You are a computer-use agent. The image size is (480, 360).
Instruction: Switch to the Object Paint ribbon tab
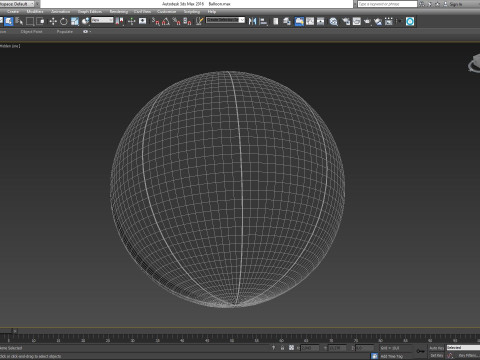tap(32, 32)
